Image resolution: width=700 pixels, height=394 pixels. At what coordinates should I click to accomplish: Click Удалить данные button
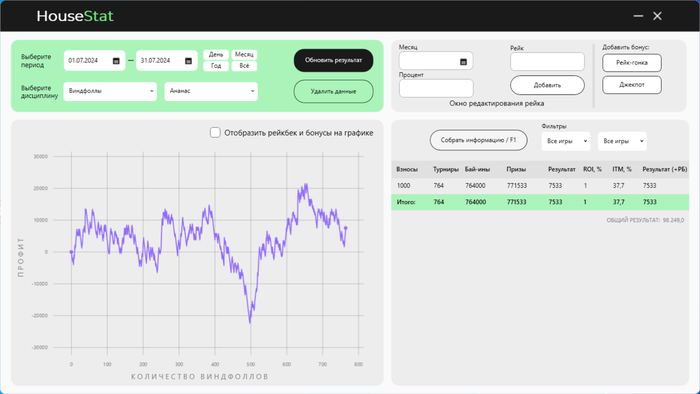click(333, 91)
